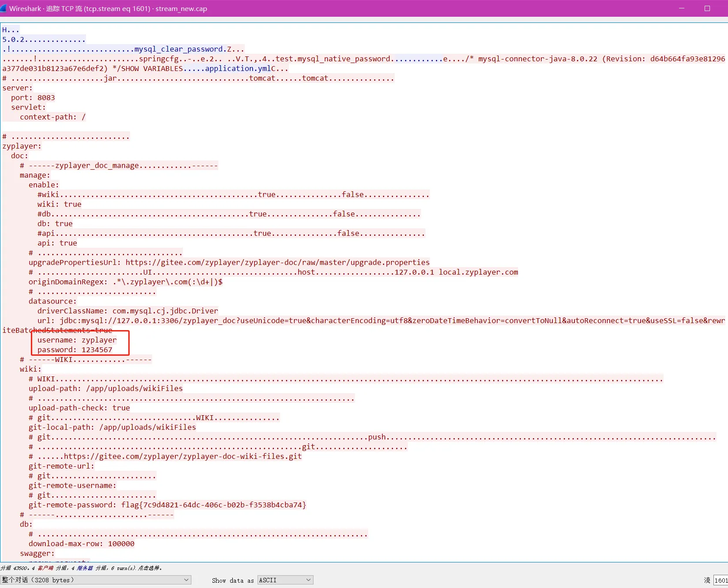
Task: Click the stream number field showing 1601
Action: pos(721,581)
